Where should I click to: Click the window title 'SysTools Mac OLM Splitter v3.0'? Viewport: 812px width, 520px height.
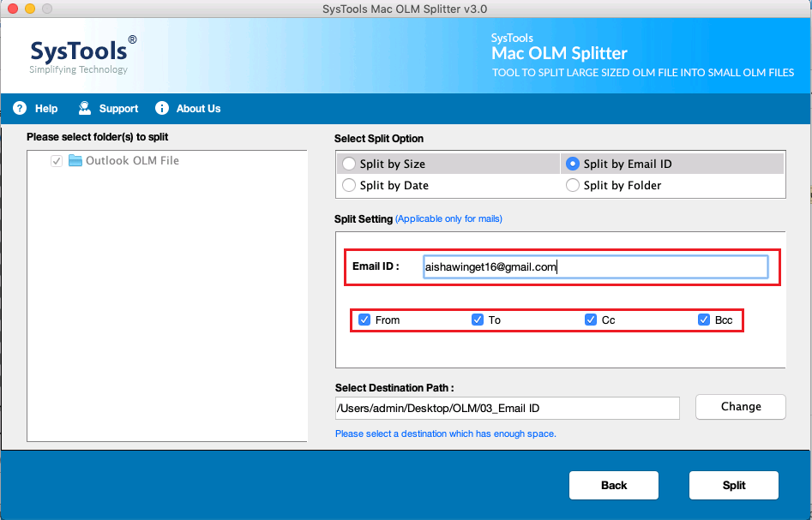[405, 9]
